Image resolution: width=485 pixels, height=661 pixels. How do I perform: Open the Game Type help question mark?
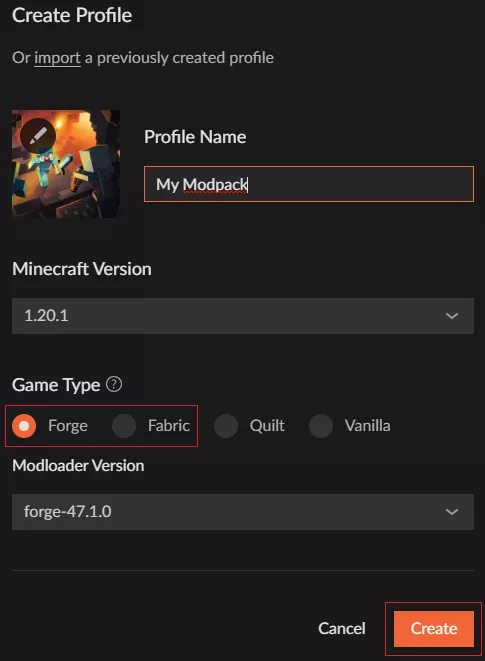(114, 384)
